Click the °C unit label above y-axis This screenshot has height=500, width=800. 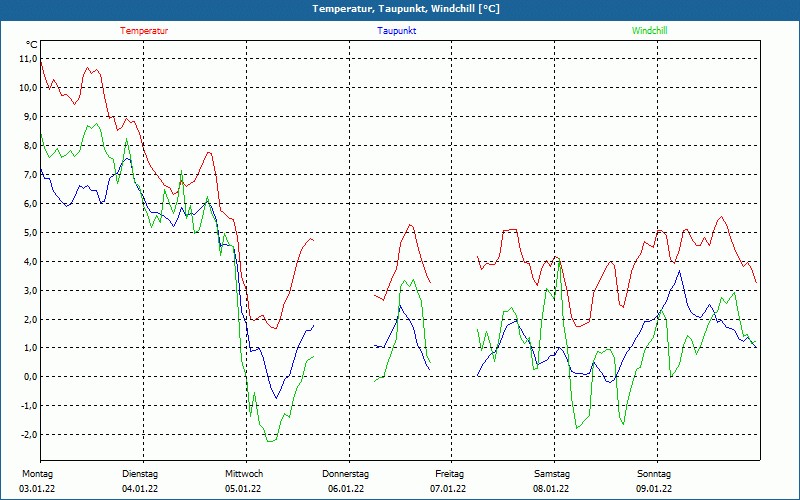click(32, 45)
